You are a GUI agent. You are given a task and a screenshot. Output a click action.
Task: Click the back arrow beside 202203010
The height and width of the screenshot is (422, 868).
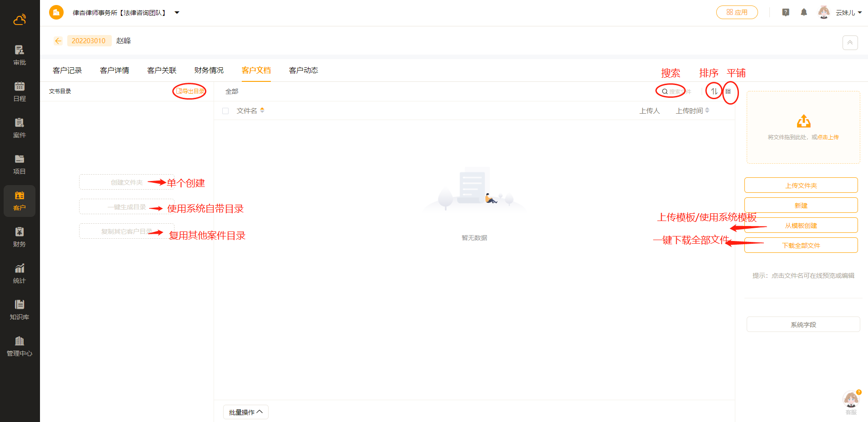[58, 41]
